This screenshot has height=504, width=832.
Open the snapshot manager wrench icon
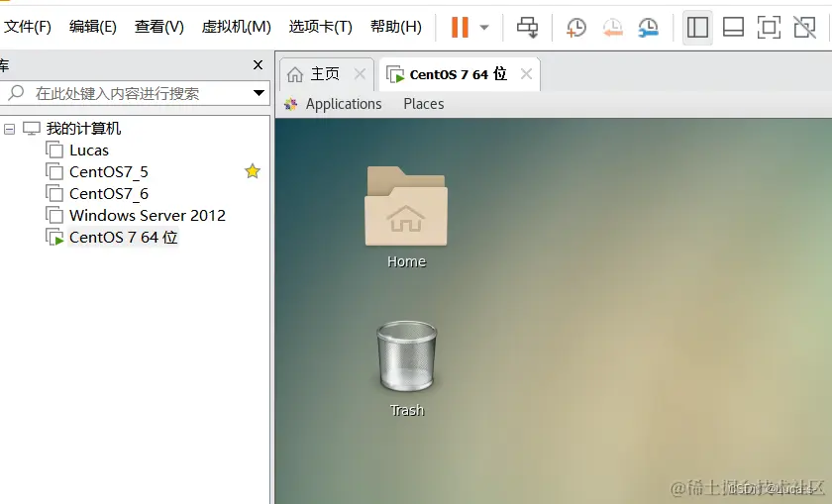click(x=649, y=27)
